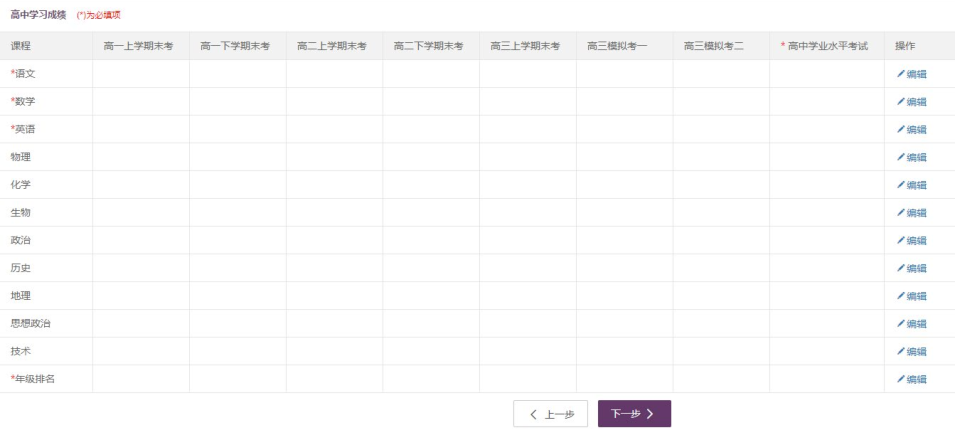Viewport: 955px width, 443px height.
Task: Click the edit pencil icon for 政治 row
Action: [x=900, y=241]
